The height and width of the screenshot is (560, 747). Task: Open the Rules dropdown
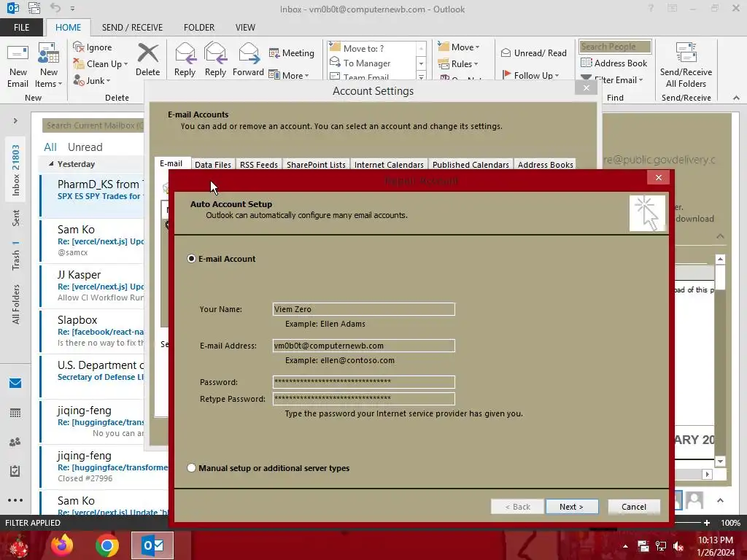(x=457, y=64)
